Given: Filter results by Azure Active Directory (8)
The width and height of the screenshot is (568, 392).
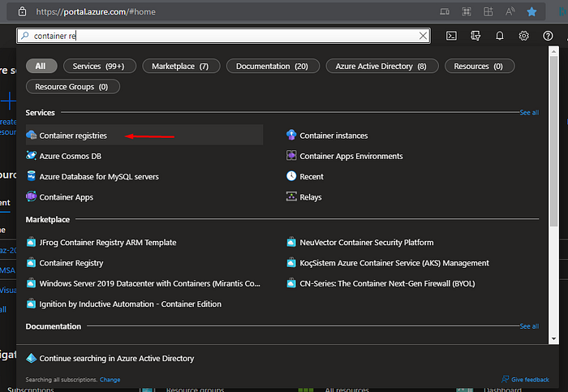Looking at the screenshot, I should coord(382,66).
